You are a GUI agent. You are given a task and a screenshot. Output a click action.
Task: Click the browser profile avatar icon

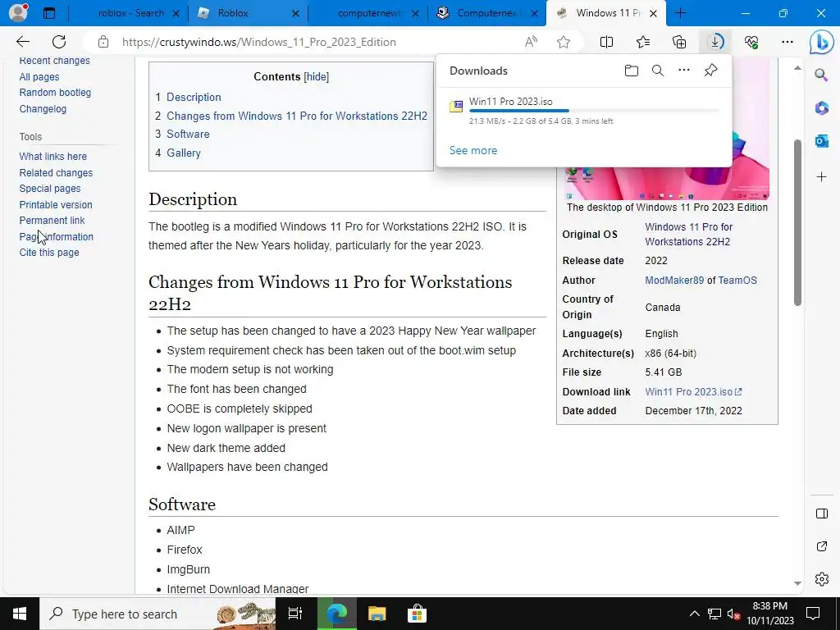coord(18,13)
